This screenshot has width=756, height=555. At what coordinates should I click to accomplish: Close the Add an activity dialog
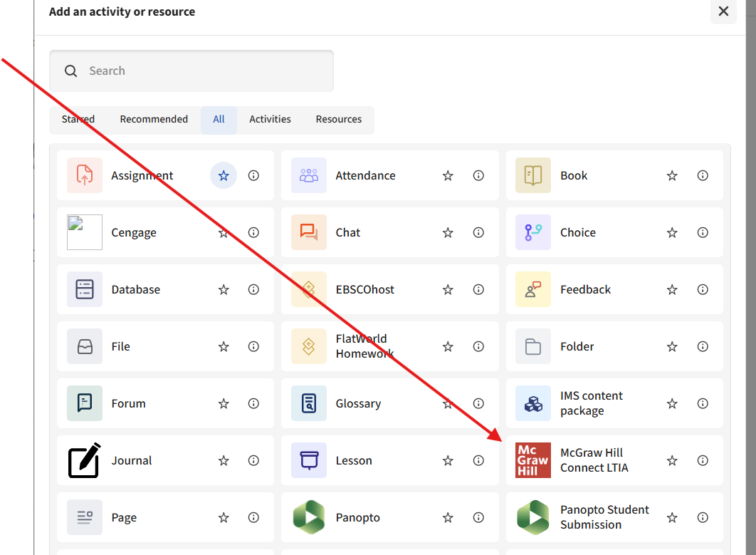coord(723,11)
